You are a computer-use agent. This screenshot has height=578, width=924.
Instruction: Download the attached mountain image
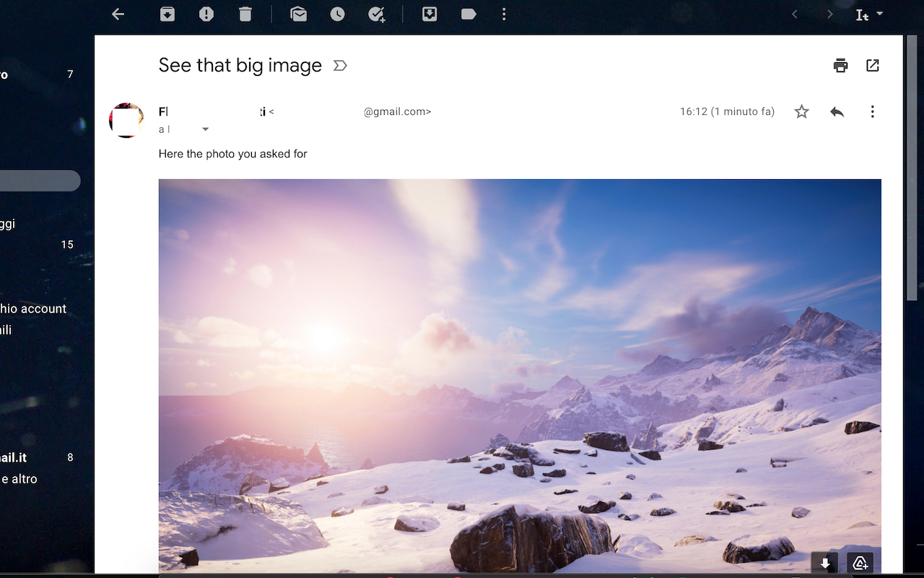tap(825, 564)
